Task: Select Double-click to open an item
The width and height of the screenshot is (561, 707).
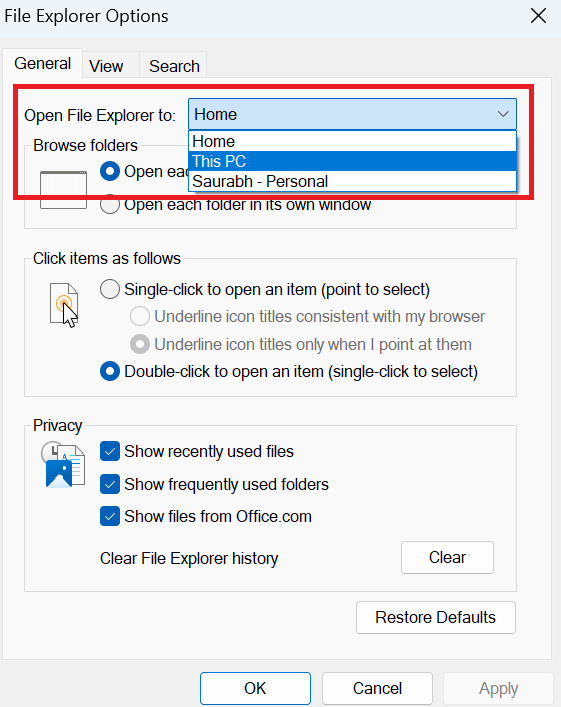Action: 110,372
